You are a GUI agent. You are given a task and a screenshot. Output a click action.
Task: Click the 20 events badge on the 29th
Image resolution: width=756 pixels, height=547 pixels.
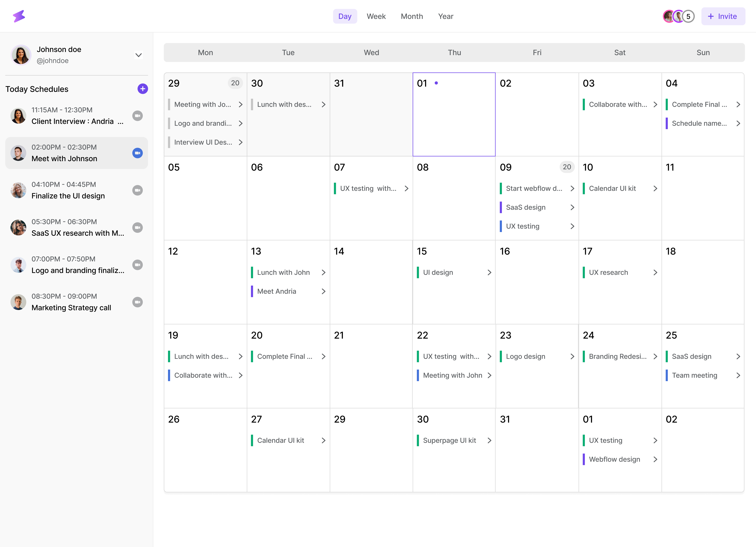point(235,83)
